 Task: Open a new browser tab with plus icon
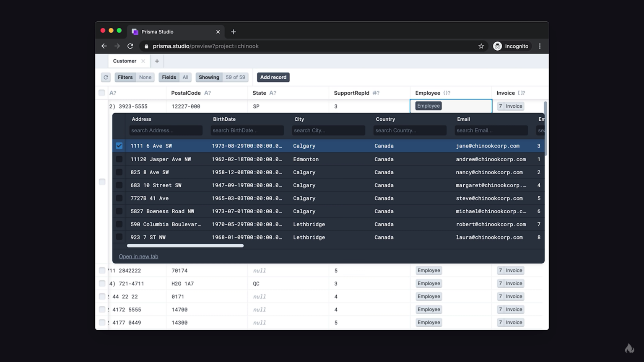(x=234, y=32)
